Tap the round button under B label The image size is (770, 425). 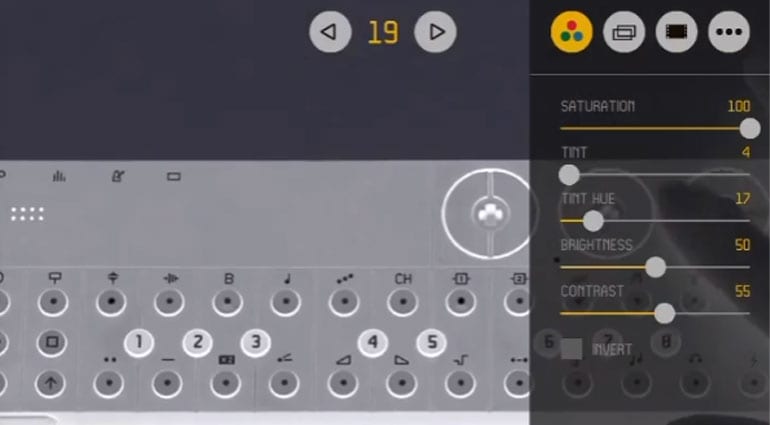pos(227,301)
